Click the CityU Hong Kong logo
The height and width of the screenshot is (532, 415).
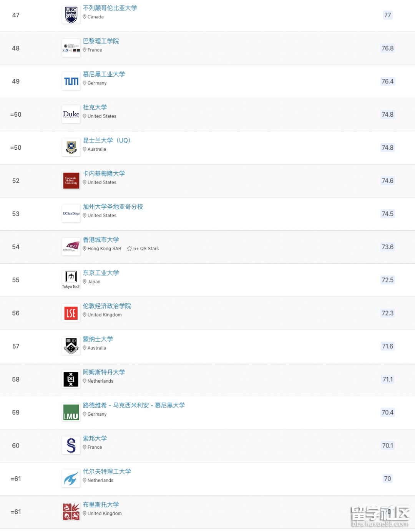(x=71, y=247)
